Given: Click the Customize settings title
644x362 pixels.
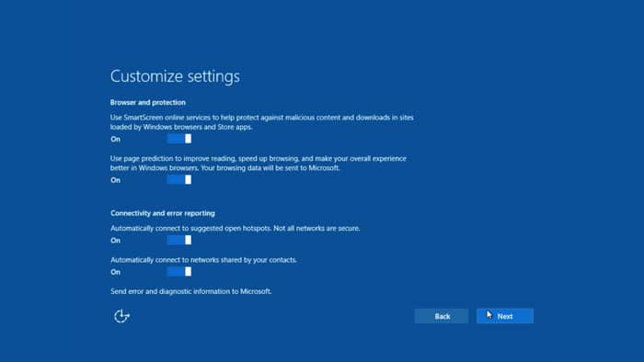Looking at the screenshot, I should tap(175, 76).
